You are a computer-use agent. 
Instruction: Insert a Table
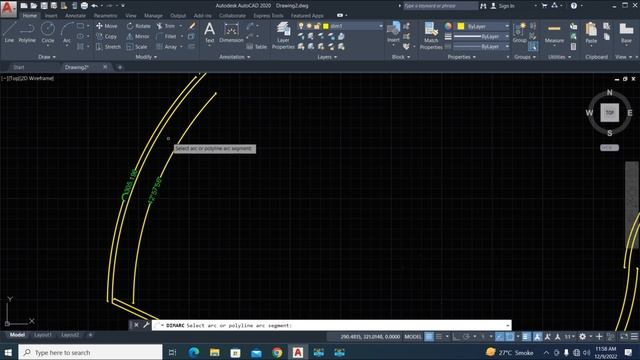pyautogui.click(x=256, y=47)
